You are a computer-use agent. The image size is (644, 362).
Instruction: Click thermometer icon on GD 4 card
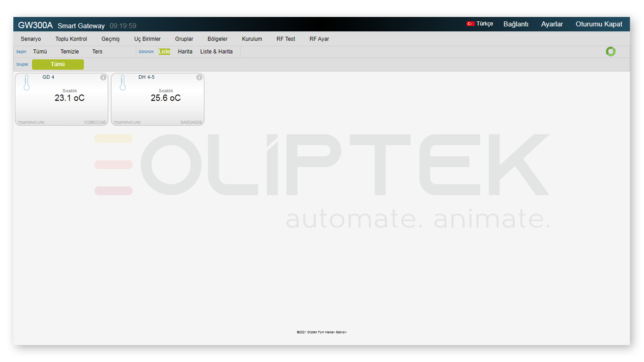[x=26, y=83]
